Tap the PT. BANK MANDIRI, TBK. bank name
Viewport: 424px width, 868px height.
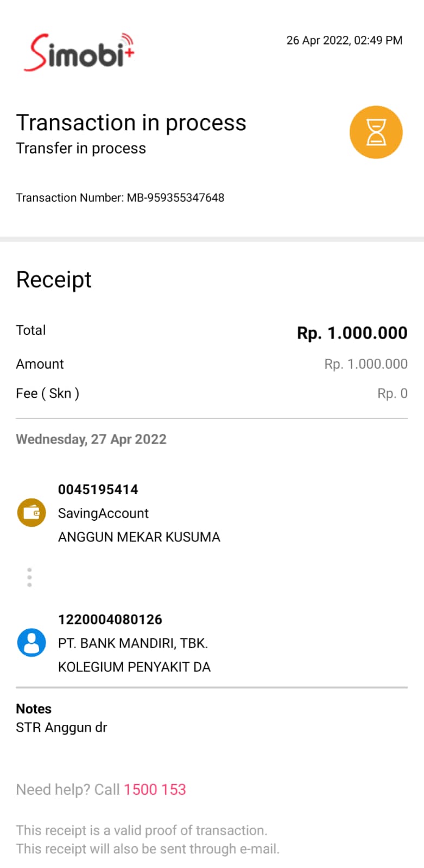click(133, 643)
